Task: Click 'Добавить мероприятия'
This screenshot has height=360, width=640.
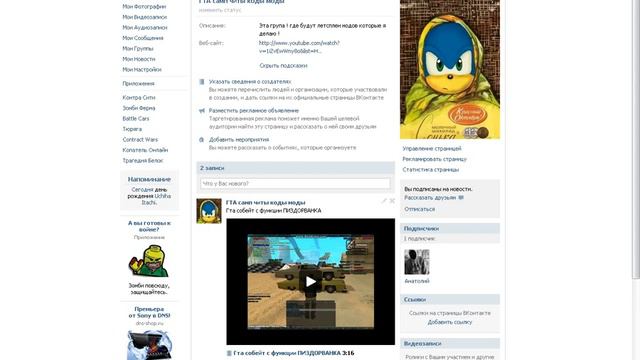Action: (239, 140)
